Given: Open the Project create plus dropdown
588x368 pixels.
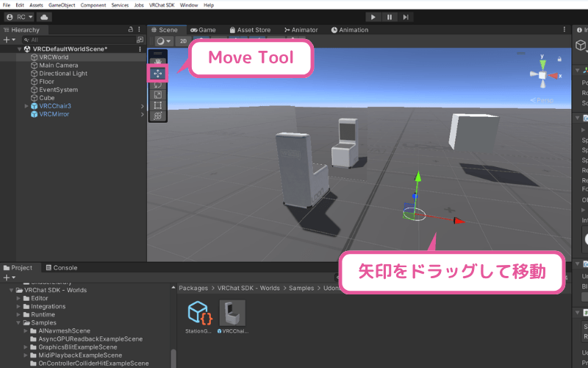Looking at the screenshot, I should click(9, 277).
